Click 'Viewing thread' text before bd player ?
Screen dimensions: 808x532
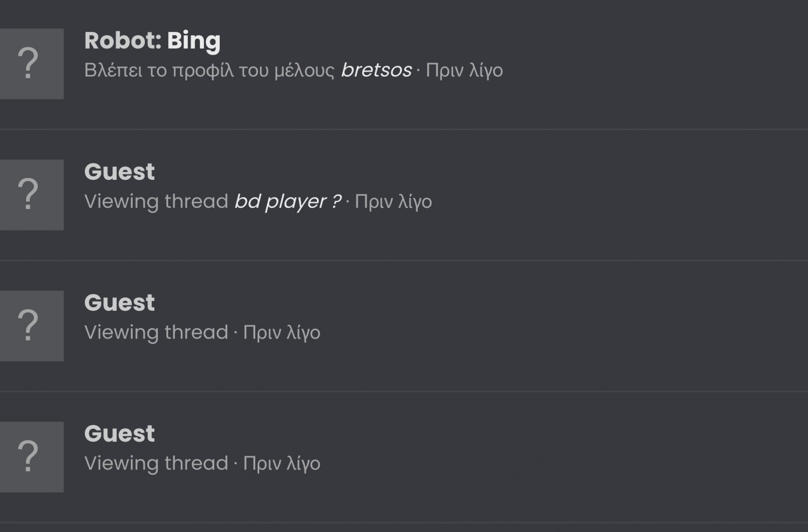click(x=156, y=201)
